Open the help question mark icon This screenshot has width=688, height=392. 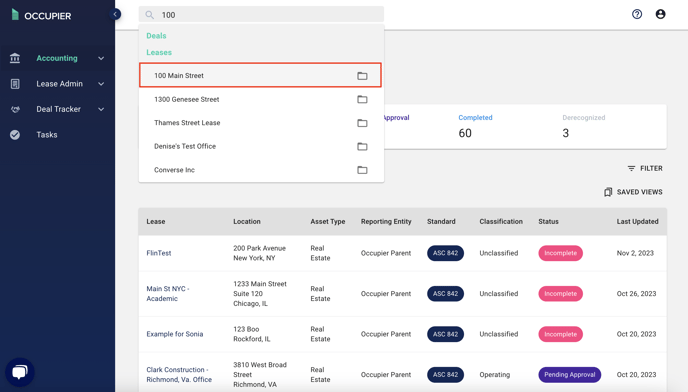tap(637, 14)
